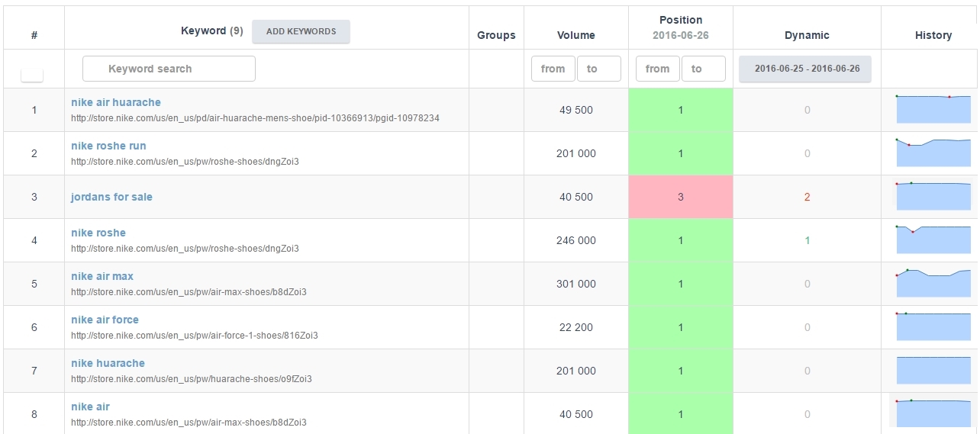Click the Groups column header
The image size is (980, 434).
pyautogui.click(x=496, y=35)
